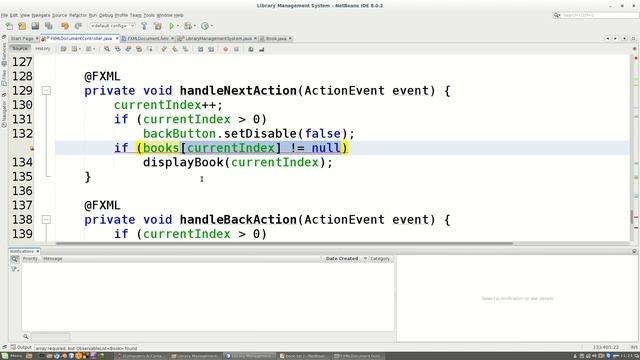The height and width of the screenshot is (360, 640).
Task: Run the project with green play icon
Action: pyautogui.click(x=171, y=26)
